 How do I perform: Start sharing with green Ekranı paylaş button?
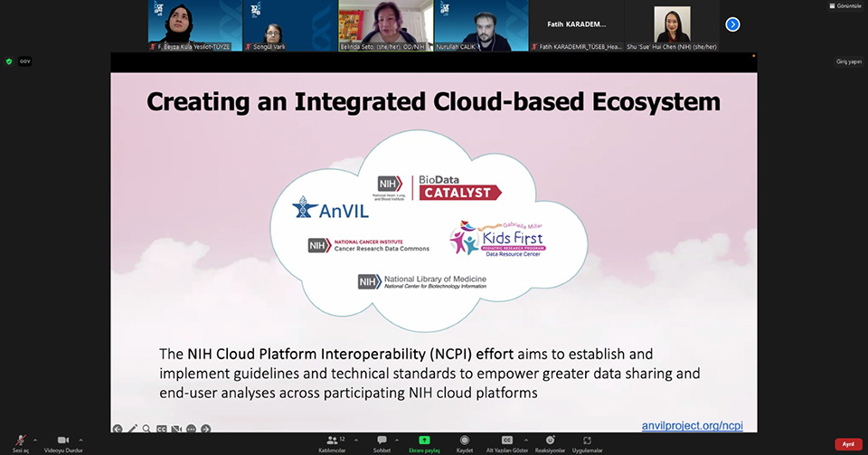(424, 441)
